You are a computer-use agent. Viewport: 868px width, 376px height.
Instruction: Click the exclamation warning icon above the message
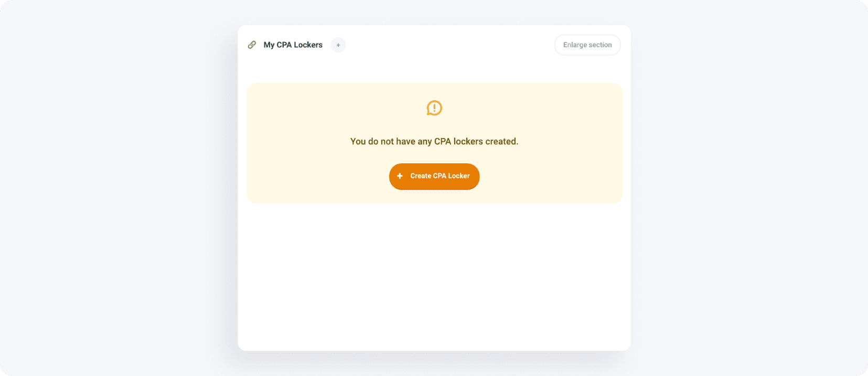pos(434,109)
